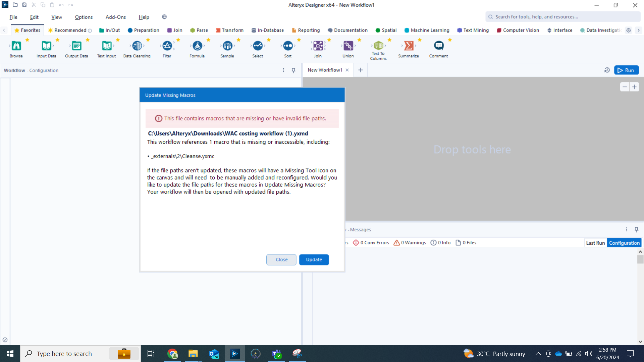Open the Options menu

coord(84,17)
